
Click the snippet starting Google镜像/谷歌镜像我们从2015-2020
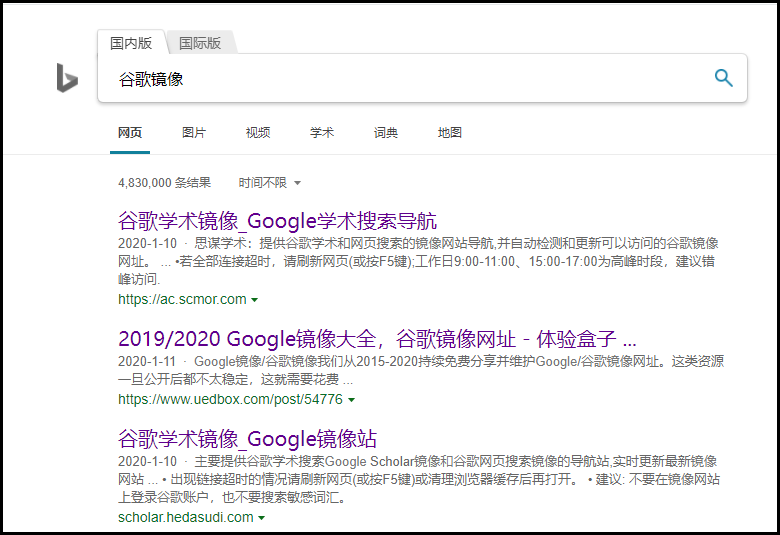[421, 370]
